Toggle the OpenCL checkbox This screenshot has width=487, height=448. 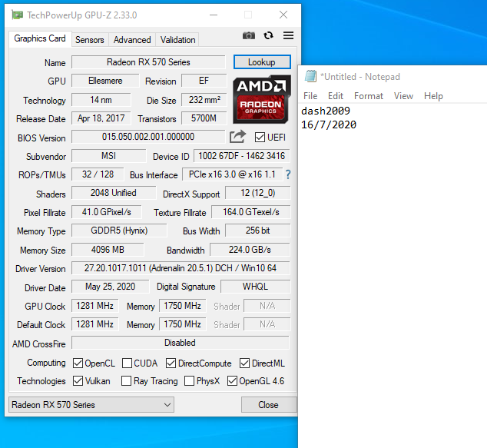point(78,363)
